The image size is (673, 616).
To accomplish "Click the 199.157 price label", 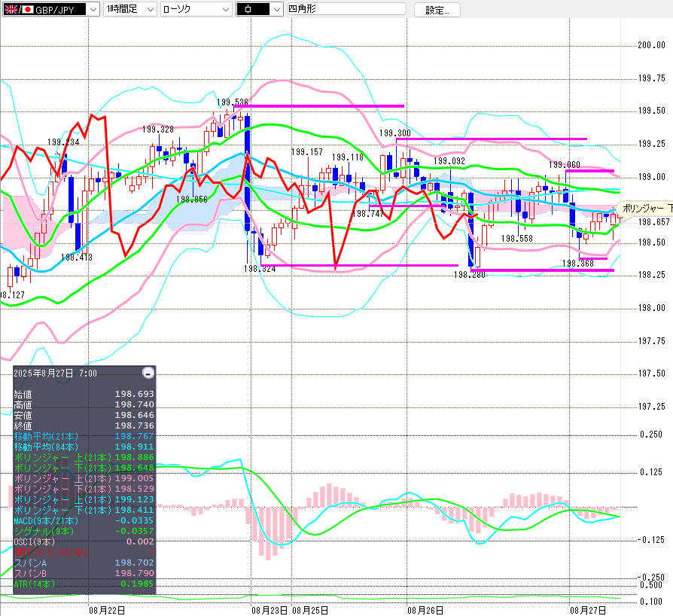I will pyautogui.click(x=307, y=152).
